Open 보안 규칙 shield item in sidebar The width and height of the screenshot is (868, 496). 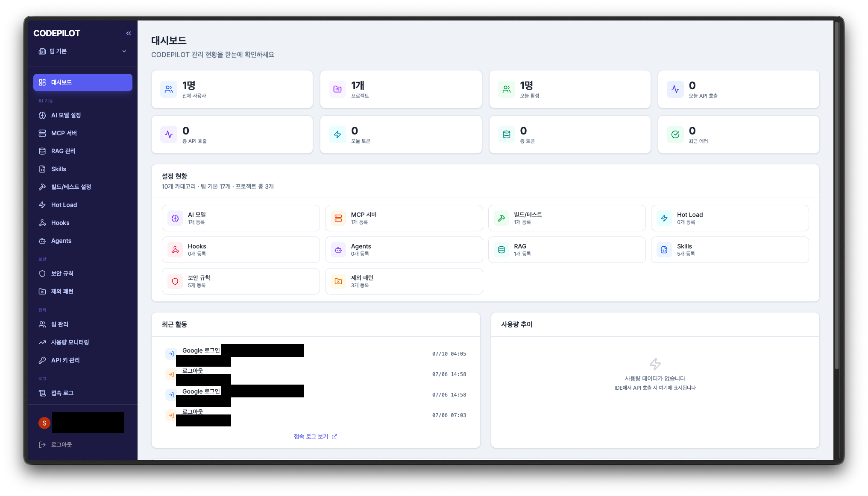(83, 274)
